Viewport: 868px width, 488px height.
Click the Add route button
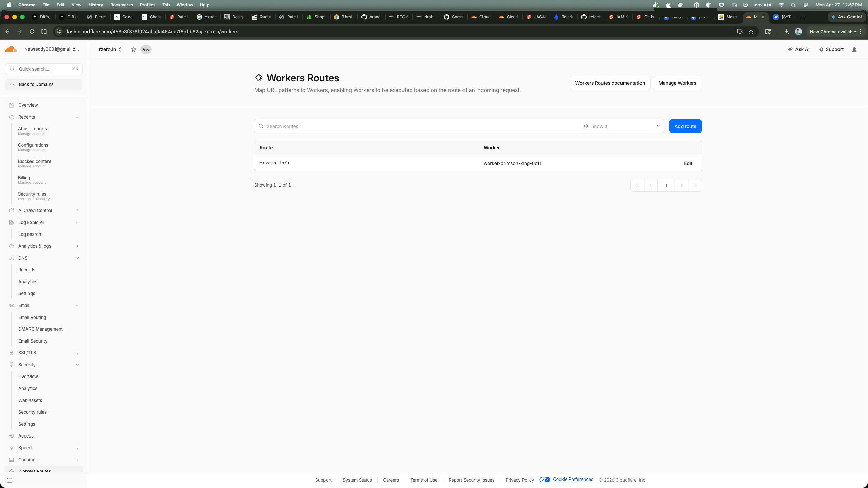point(685,126)
